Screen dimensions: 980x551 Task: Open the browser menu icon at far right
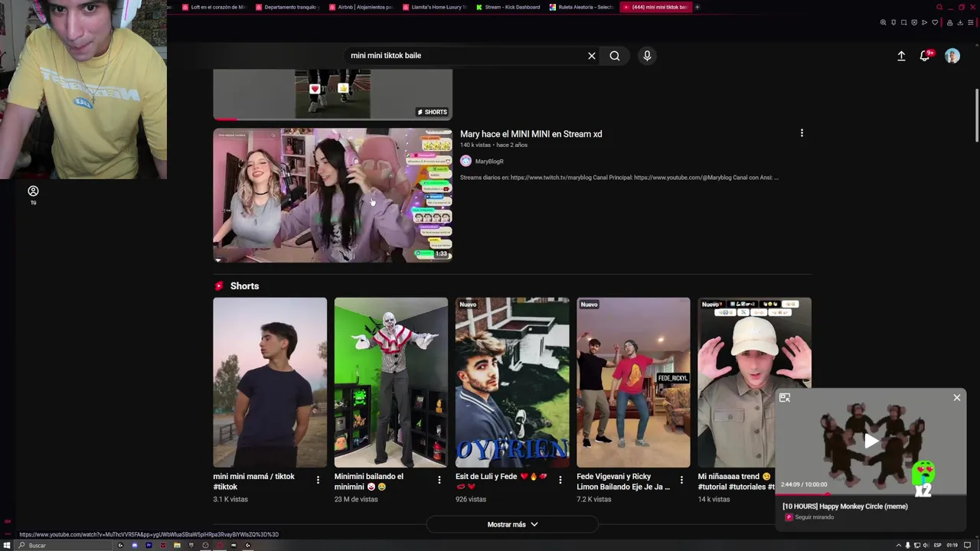(x=971, y=22)
